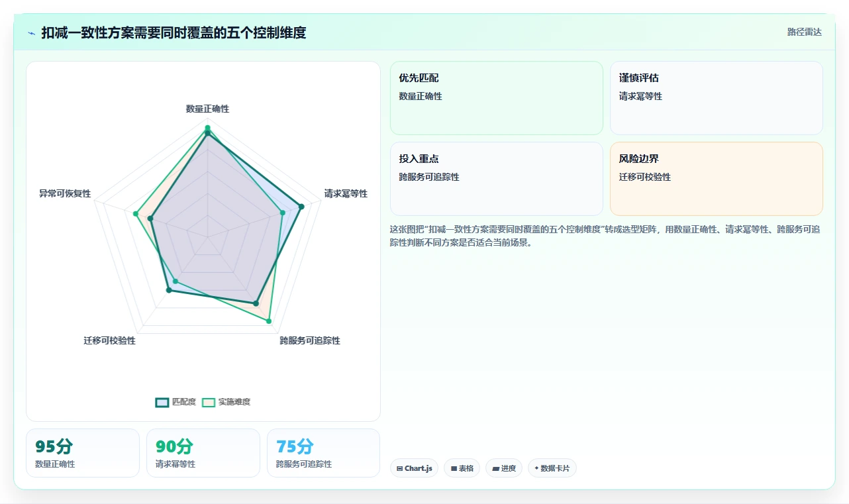The height and width of the screenshot is (504, 849).
Task: Click the Chart.js chip icon
Action: 399,468
